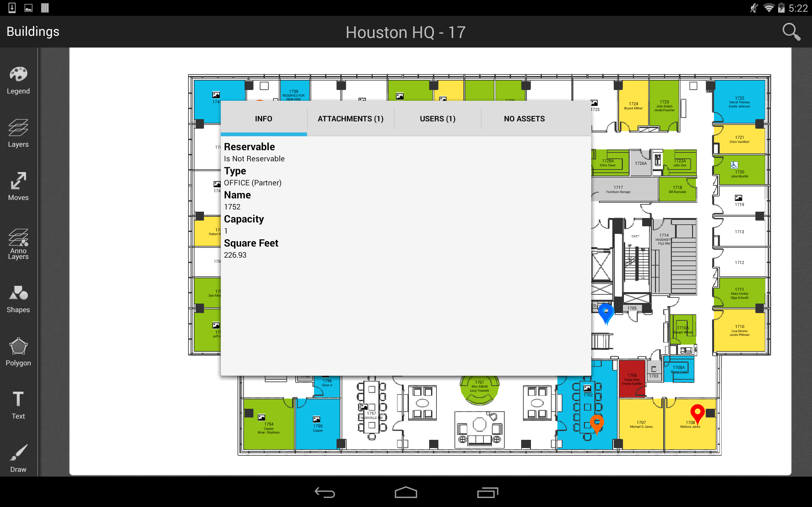
Task: Click WiFi status icon in status bar
Action: pos(769,8)
